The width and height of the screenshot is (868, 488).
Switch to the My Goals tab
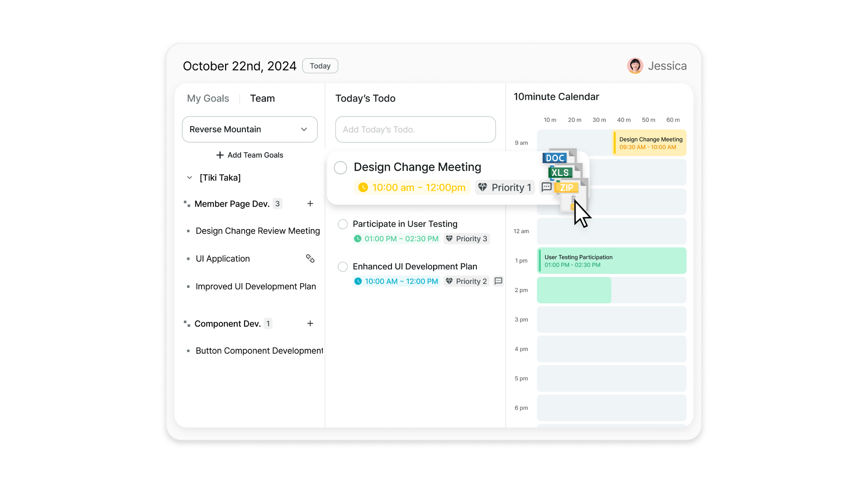tap(208, 99)
